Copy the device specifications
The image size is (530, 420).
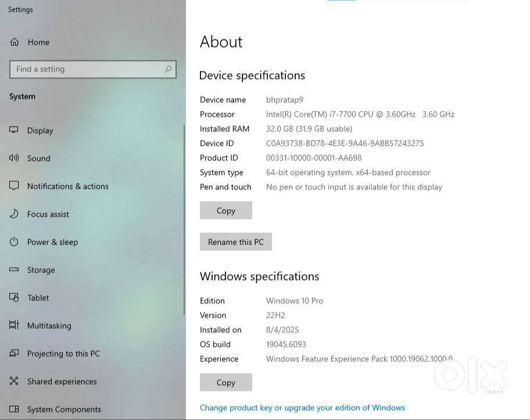click(225, 211)
